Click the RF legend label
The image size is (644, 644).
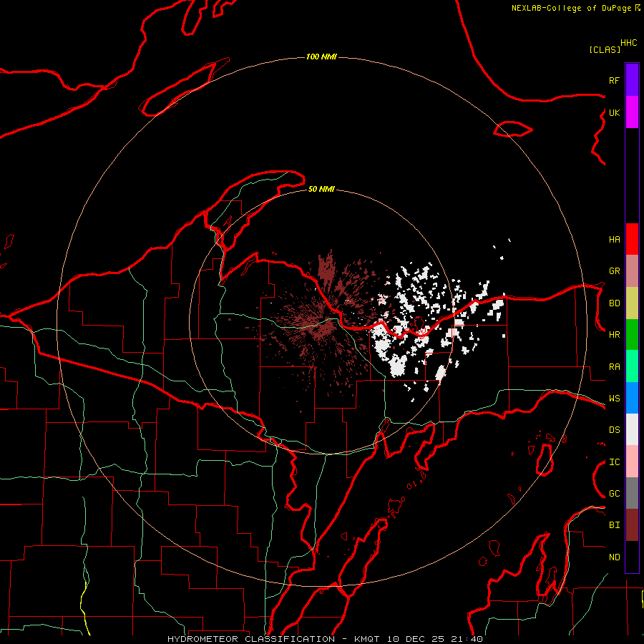[x=614, y=80]
